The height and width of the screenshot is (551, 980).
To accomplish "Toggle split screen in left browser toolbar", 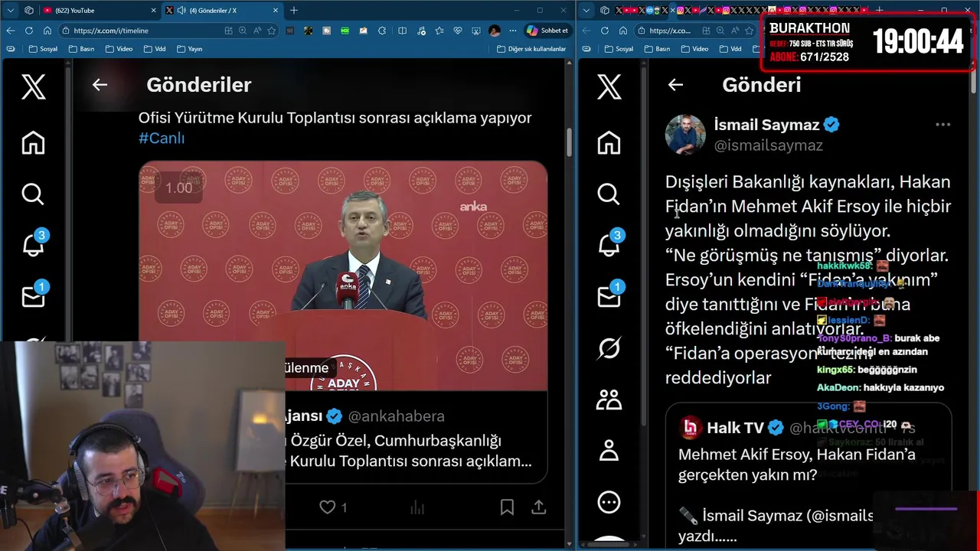I will pyautogui.click(x=402, y=31).
